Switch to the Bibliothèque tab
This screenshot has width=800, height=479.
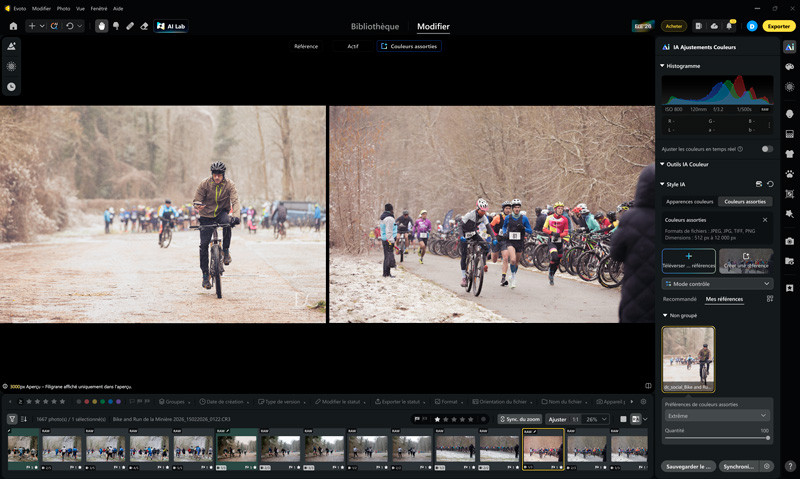375,27
